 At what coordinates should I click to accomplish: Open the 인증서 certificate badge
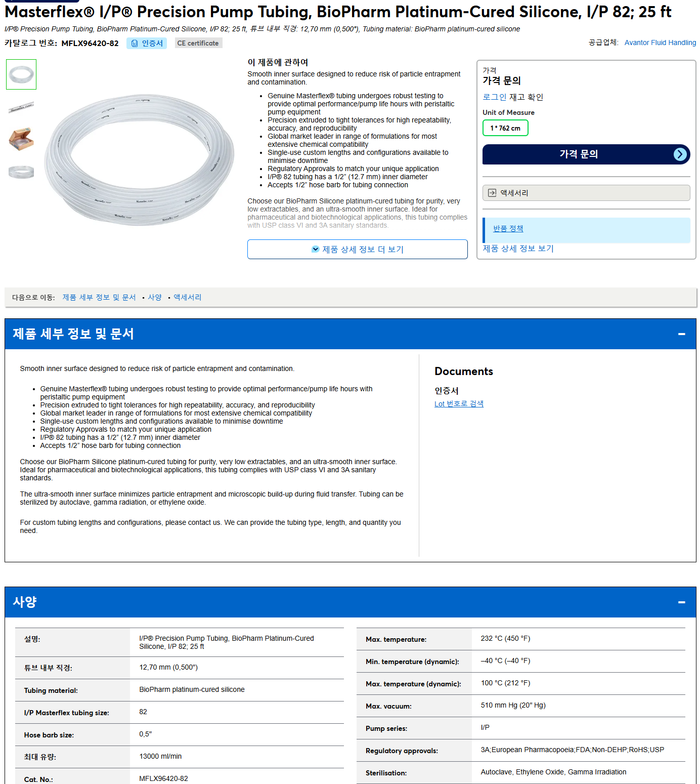pyautogui.click(x=147, y=44)
